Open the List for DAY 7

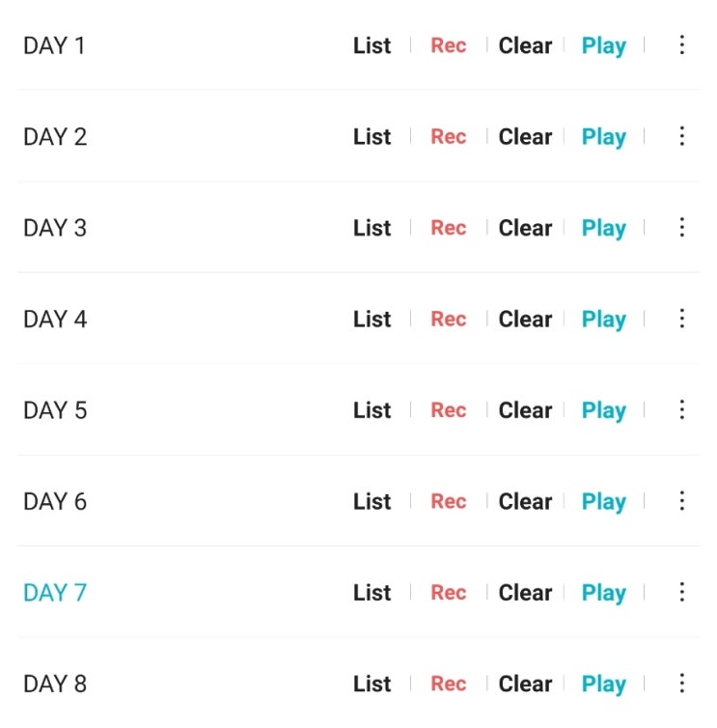[x=372, y=593]
